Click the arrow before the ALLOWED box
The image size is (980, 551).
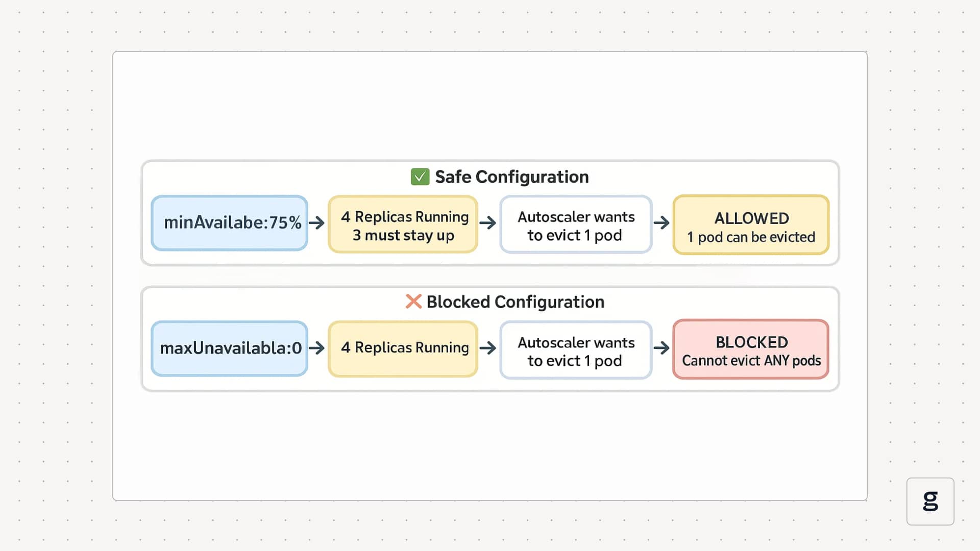661,223
